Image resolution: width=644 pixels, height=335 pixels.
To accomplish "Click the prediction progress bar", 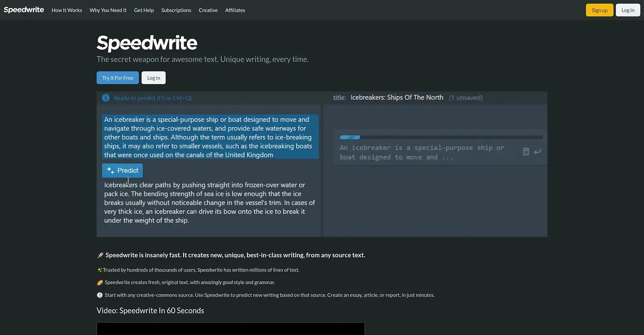I will click(x=441, y=137).
